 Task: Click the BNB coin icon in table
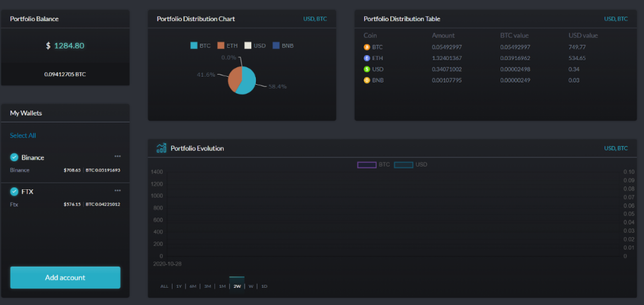click(367, 80)
